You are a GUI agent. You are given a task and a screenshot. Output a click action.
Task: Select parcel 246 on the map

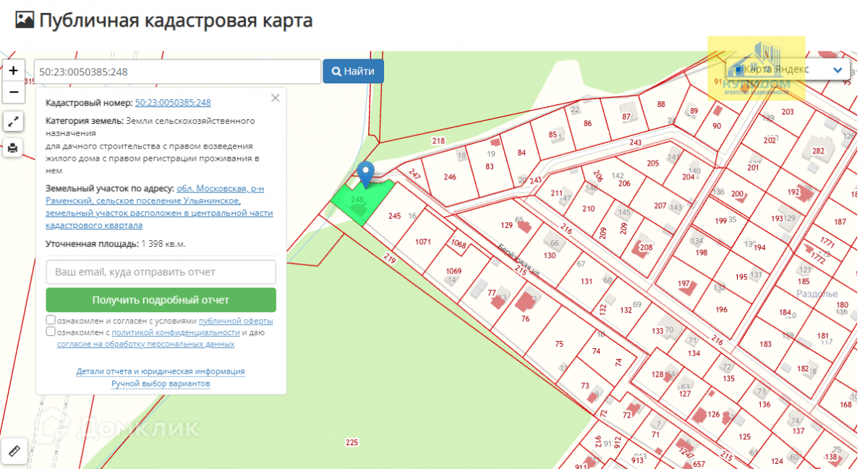pos(450,177)
